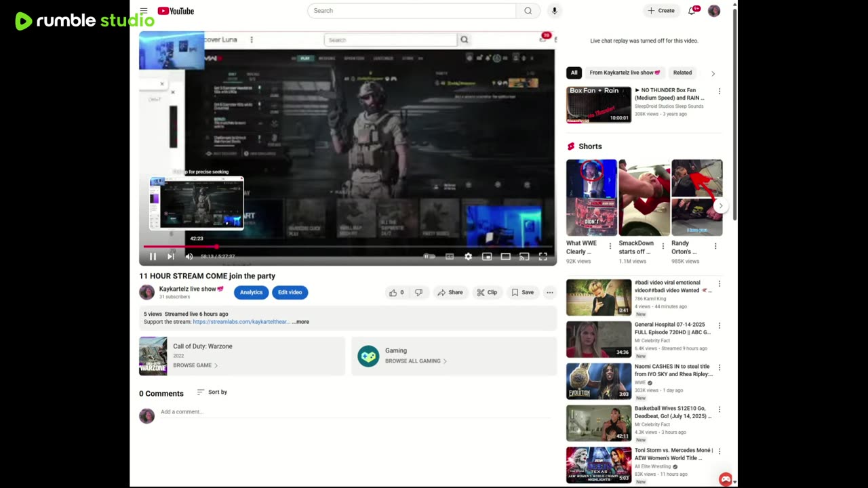Image resolution: width=868 pixels, height=488 pixels.
Task: Cast video to a TV
Action: [x=524, y=256]
